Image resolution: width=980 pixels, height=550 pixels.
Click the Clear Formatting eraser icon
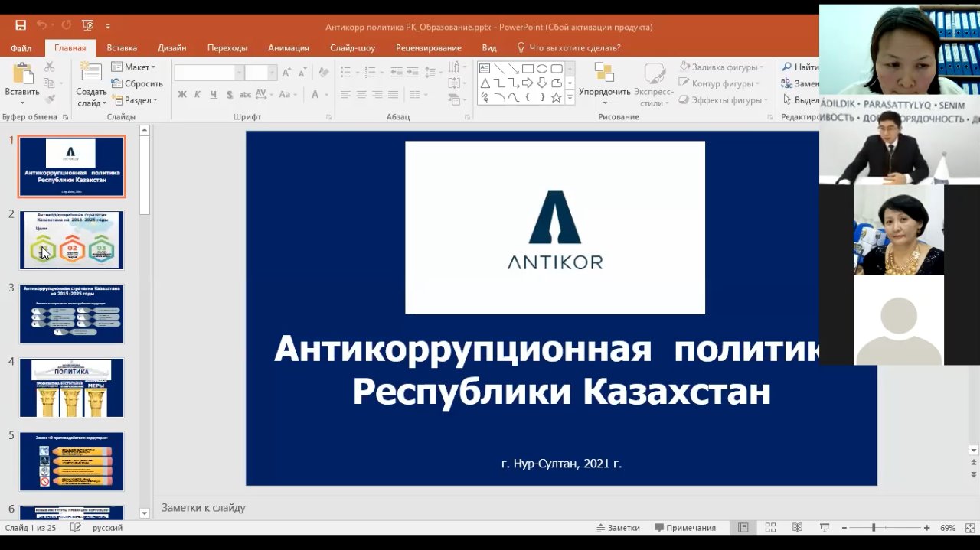(x=324, y=73)
